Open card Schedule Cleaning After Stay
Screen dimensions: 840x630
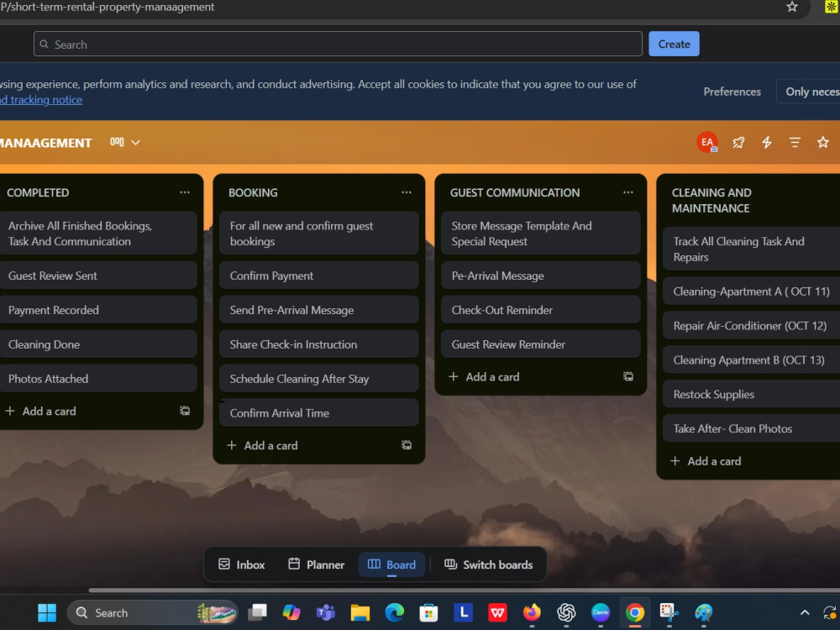pyautogui.click(x=318, y=378)
